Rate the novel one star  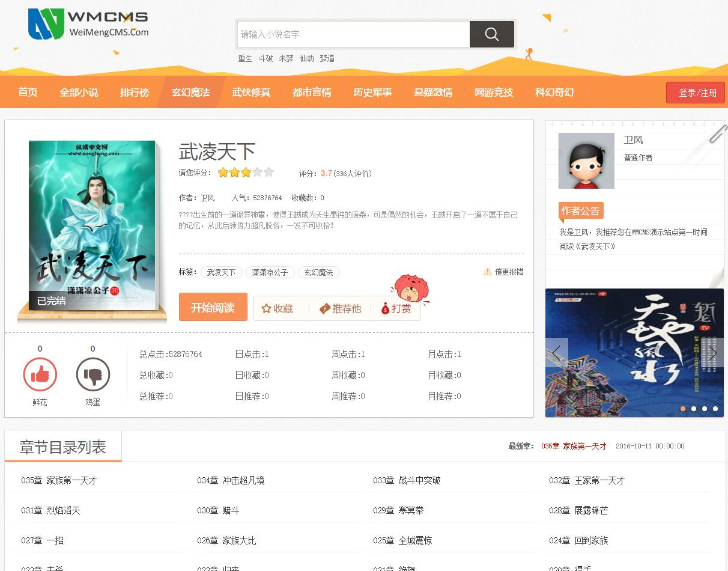coord(223,173)
